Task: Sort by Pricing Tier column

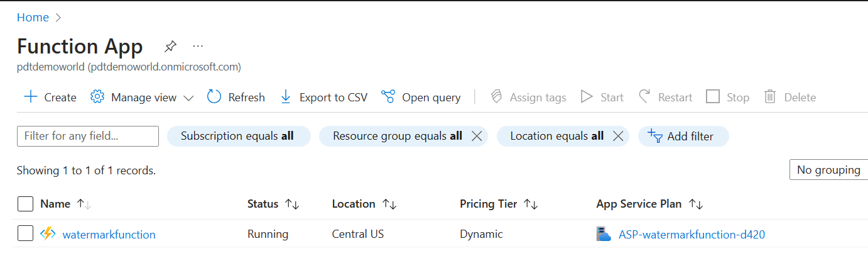Action: pyautogui.click(x=499, y=204)
